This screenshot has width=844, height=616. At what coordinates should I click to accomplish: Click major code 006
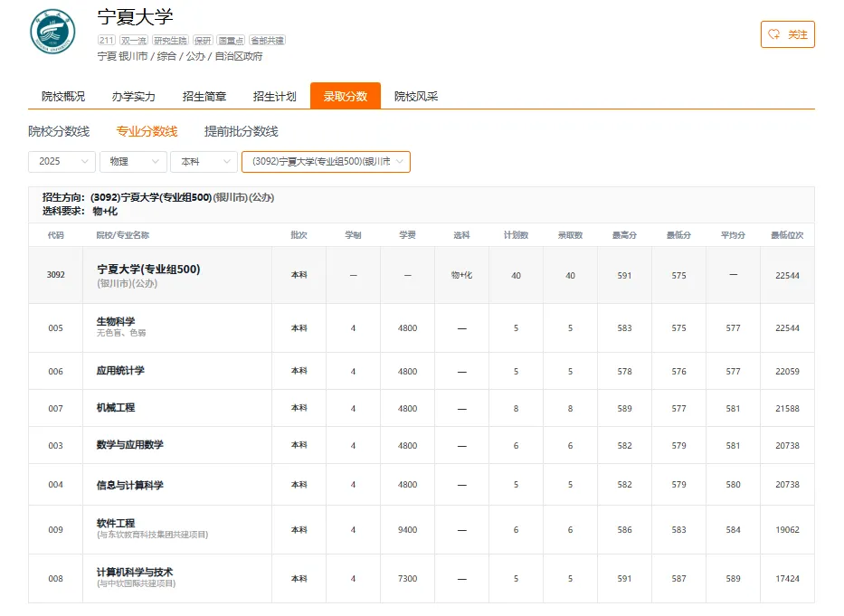click(x=55, y=372)
